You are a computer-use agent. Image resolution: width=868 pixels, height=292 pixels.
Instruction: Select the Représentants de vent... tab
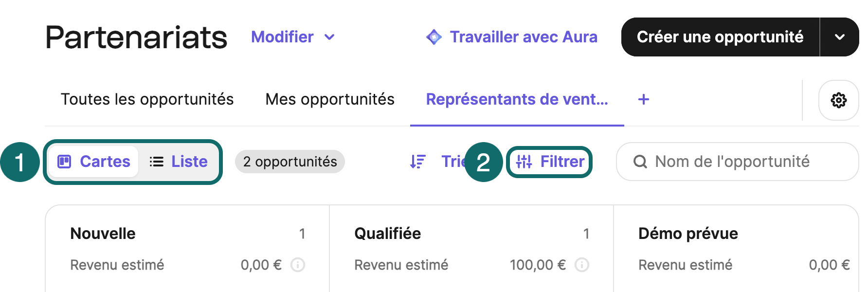pos(517,99)
